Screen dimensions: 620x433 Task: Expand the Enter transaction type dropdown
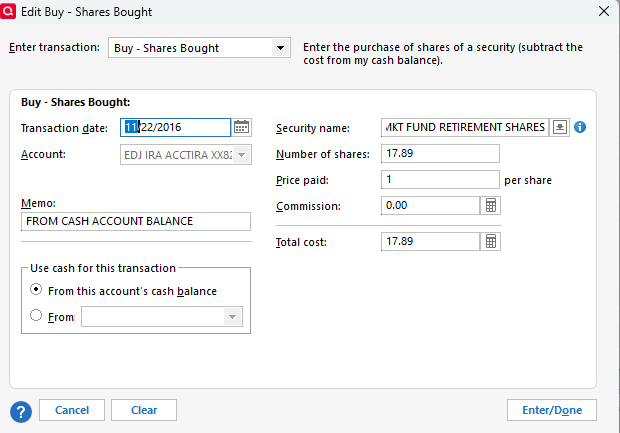[x=280, y=48]
